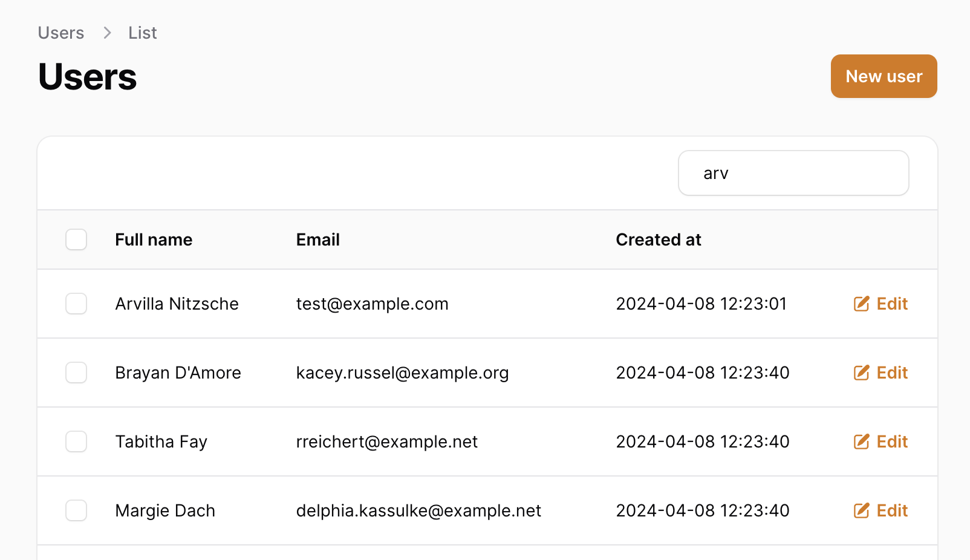Select the delphia.kassulke@example.net email cell
Image resolution: width=970 pixels, height=560 pixels.
click(x=418, y=510)
